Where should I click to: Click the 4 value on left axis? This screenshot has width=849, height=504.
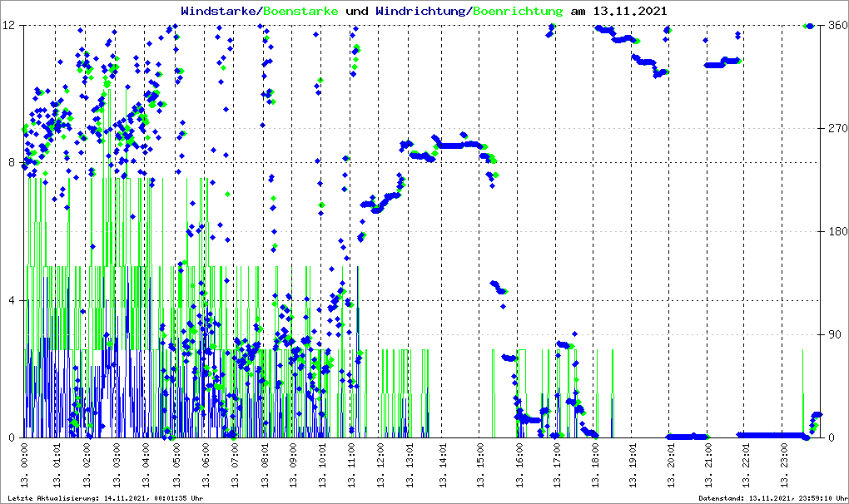[x=13, y=300]
